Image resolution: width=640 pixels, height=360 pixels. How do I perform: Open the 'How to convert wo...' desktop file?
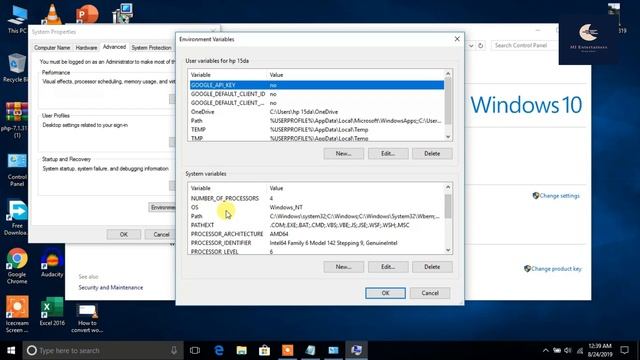click(87, 318)
